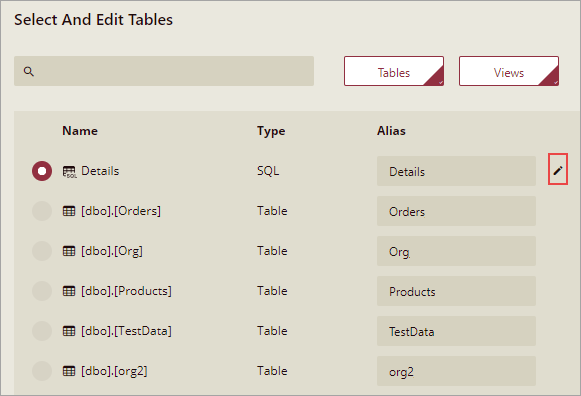Screen dimensions: 581x396
Task: Click the table icon beside [dbo].[Orders]
Action: pos(69,211)
